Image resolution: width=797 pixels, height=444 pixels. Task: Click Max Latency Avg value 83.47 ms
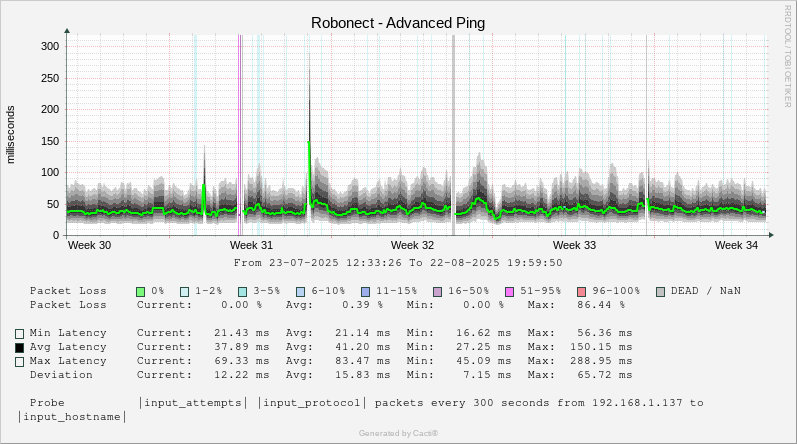pos(362,361)
